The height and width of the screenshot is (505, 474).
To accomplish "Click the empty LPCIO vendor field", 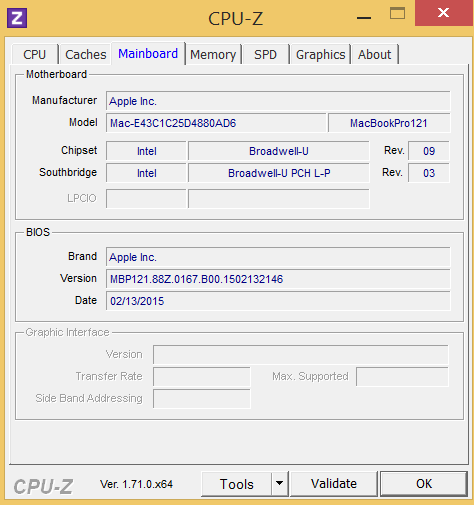I will [146, 199].
